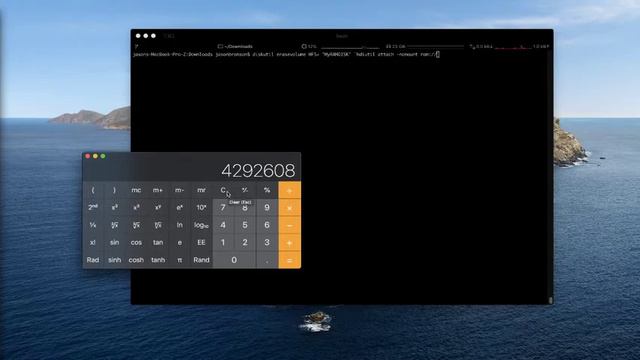Toggle the 2nd functions key
This screenshot has width=640, height=360.
coord(93,208)
